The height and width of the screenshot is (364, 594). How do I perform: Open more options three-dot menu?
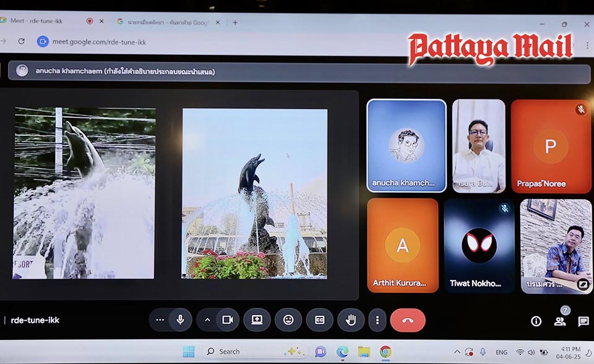[377, 320]
